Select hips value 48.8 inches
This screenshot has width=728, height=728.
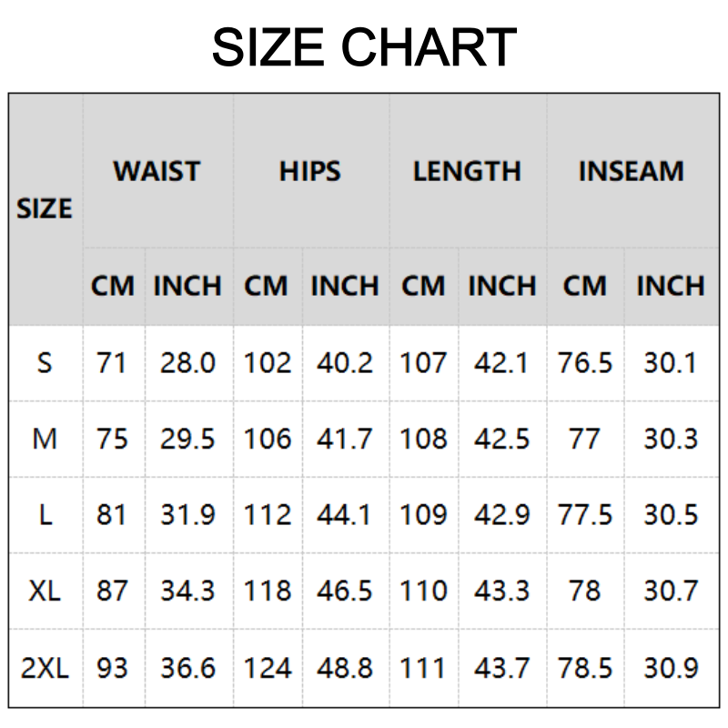(x=345, y=669)
